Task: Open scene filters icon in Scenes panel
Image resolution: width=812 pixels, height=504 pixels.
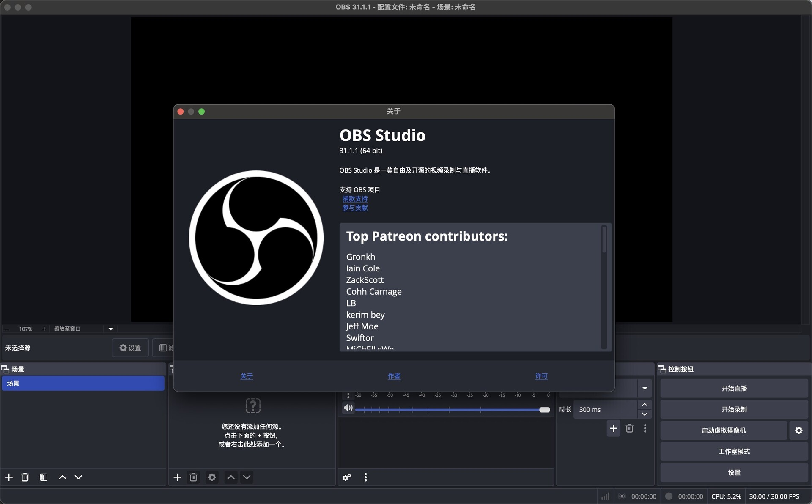Action: pos(44,477)
